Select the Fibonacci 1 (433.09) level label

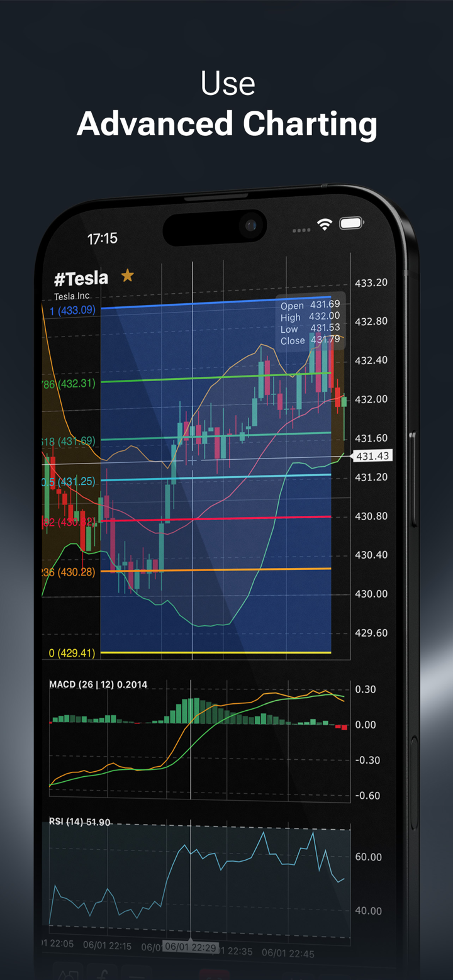72,310
